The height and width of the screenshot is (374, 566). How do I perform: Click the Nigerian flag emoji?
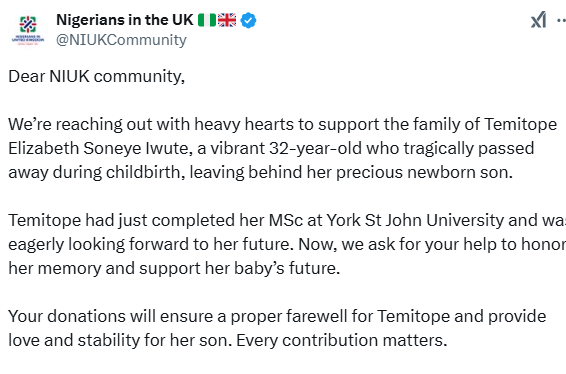207,20
